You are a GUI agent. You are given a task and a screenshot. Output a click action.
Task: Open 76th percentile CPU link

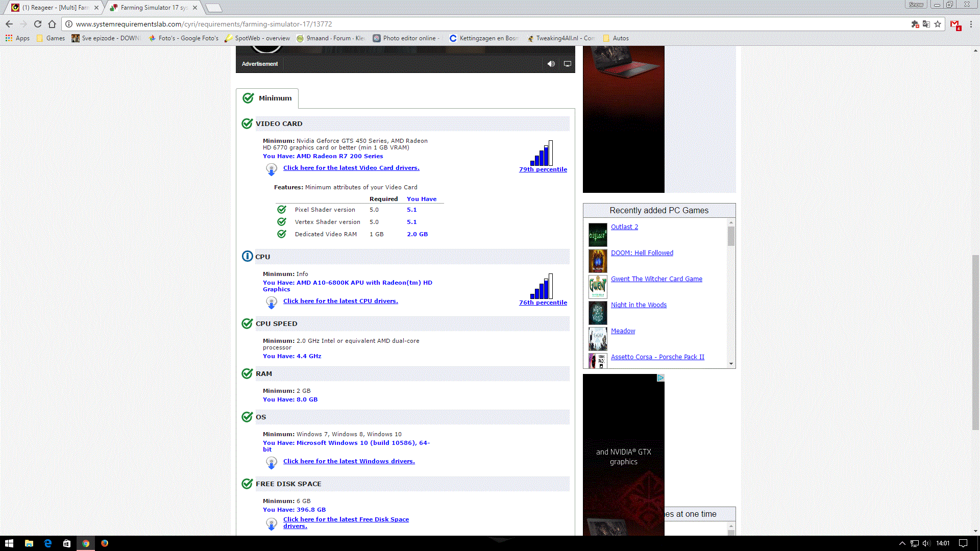tap(543, 303)
